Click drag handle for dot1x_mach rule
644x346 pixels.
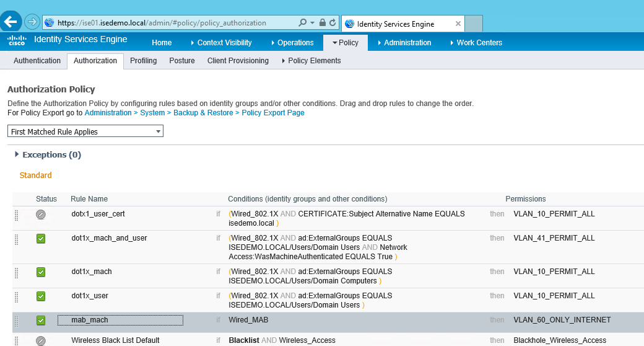[x=17, y=273]
